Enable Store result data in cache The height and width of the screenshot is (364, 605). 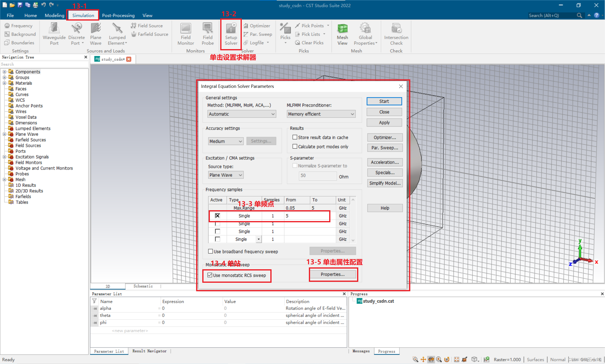pyautogui.click(x=295, y=137)
